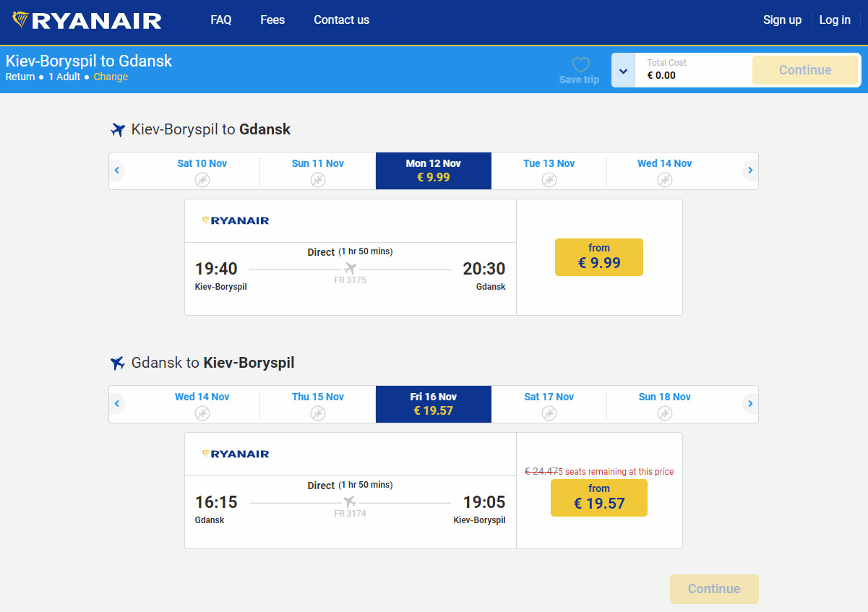Click plane icon beside Gdansk to Kiev-Boryspil heading
Screen dimensions: 868x612
(x=118, y=363)
